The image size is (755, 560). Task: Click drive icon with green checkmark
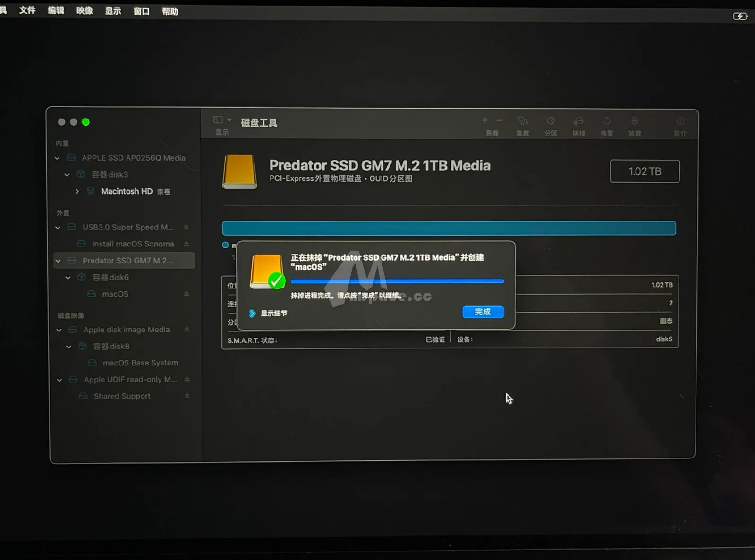pos(267,272)
